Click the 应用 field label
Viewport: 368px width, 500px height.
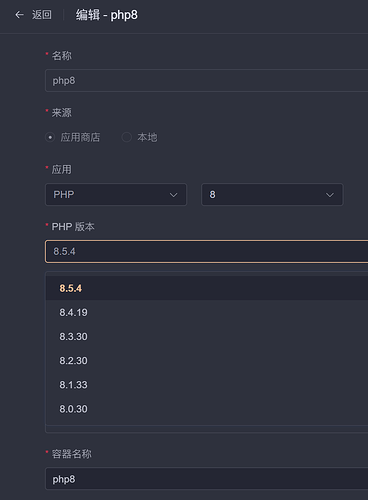pos(62,170)
